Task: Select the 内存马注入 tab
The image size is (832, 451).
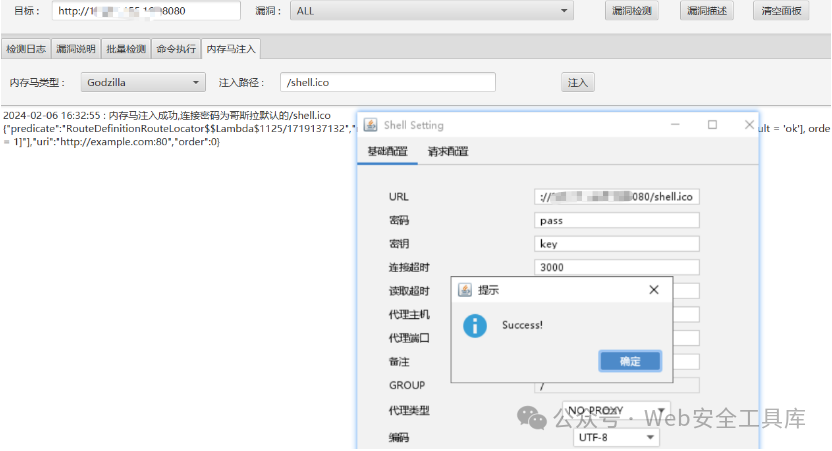Action: click(x=231, y=49)
